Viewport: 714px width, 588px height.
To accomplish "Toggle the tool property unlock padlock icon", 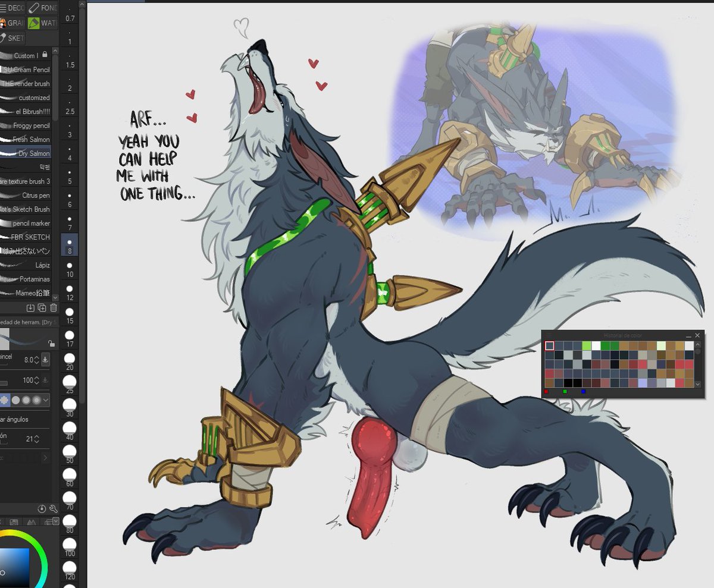I will (51, 343).
